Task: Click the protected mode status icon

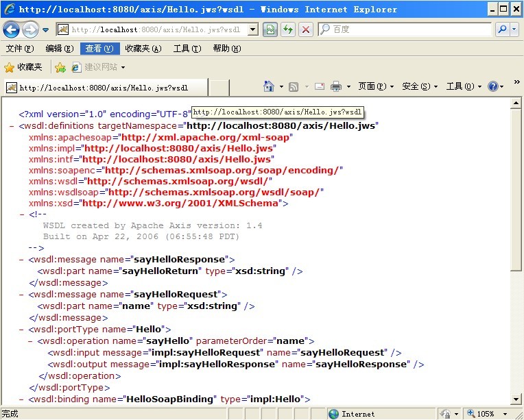Action: point(445,414)
